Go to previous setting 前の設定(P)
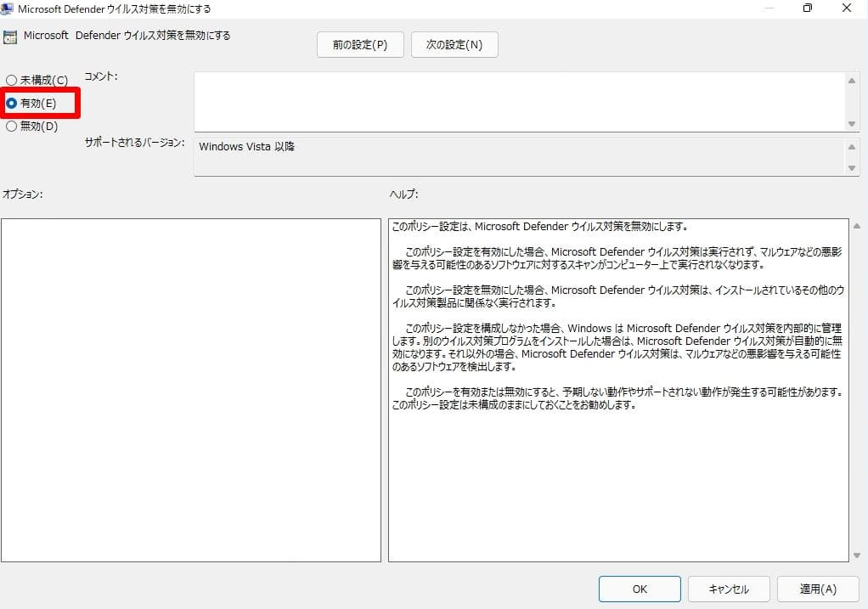The image size is (868, 609). coord(360,44)
